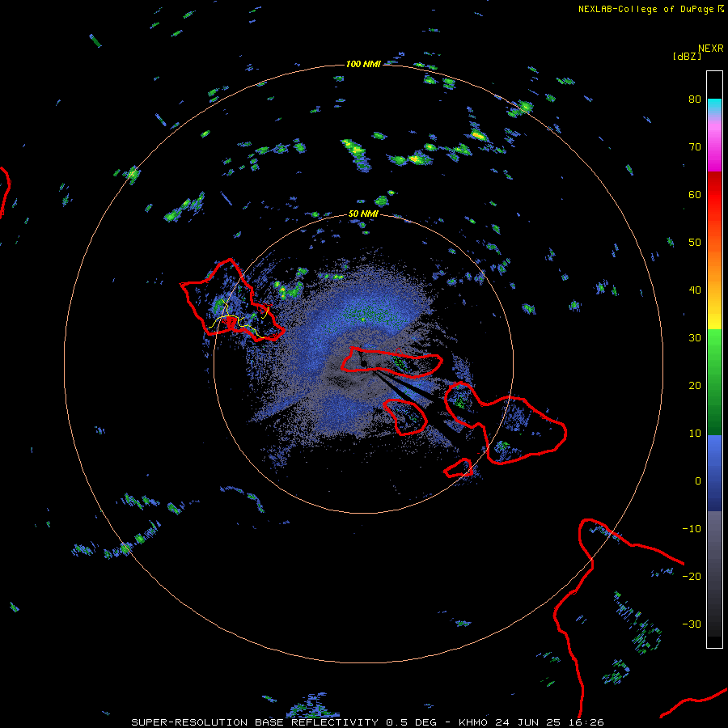Click the -30 dBZ scale value
Viewport: 728px width, 728px height.
click(692, 624)
